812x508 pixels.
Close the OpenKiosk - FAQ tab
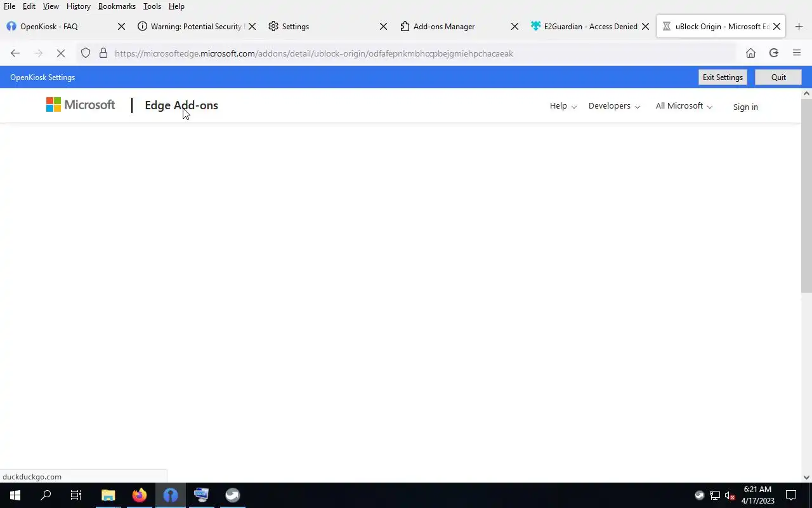[x=121, y=27]
